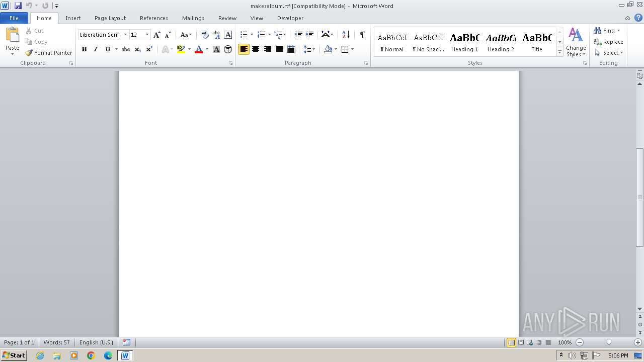Open the Bullets list dropdown arrow

[x=252, y=35]
